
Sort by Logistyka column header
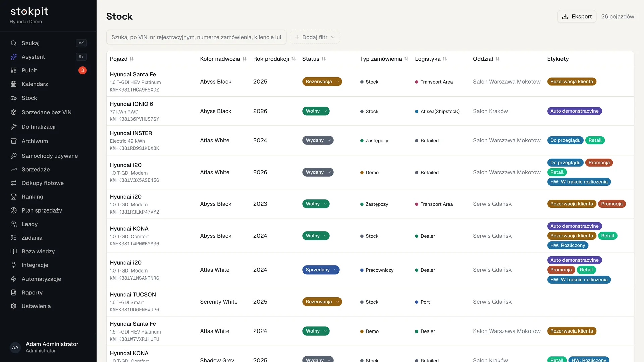[431, 59]
